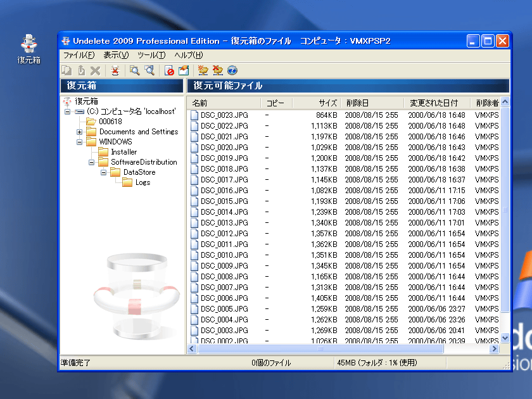Select the WINDOWS tree item
Image resolution: width=532 pixels, height=399 pixels.
(115, 142)
